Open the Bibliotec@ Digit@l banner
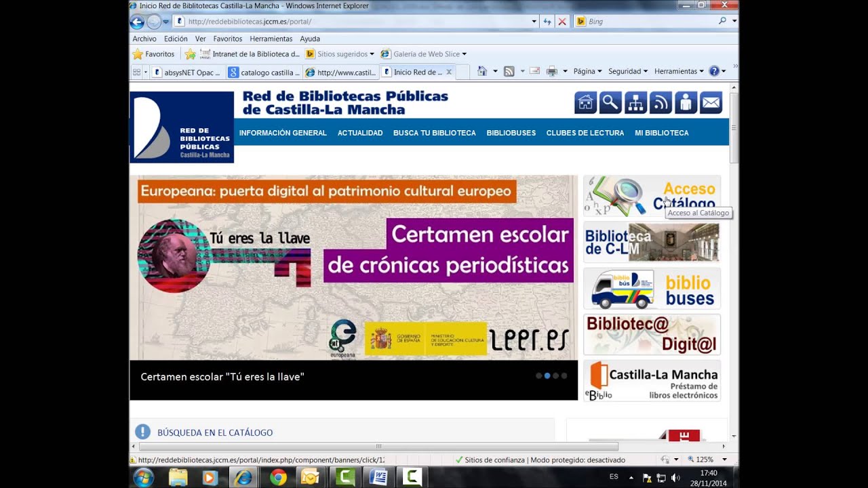Viewport: 868px width, 488px height. [652, 335]
